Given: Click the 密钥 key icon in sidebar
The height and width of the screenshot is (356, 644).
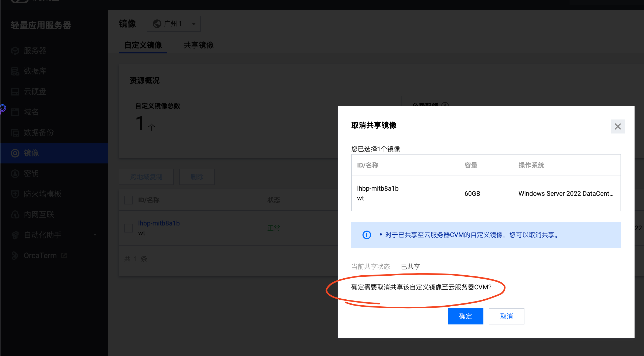Looking at the screenshot, I should click(x=15, y=174).
